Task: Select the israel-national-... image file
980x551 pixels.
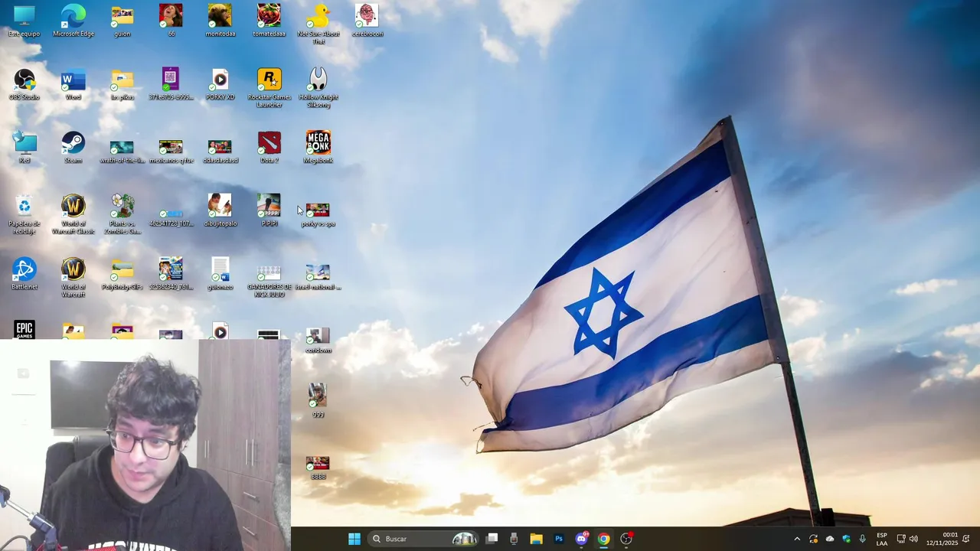Action: (x=318, y=277)
